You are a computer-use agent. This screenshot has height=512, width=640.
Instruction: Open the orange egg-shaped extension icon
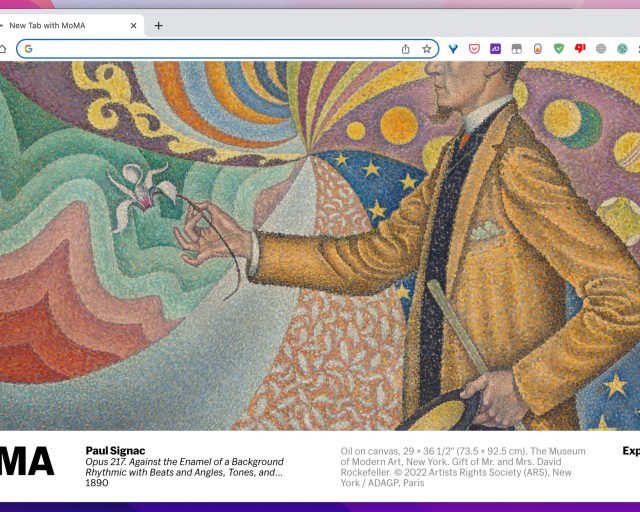(x=538, y=49)
